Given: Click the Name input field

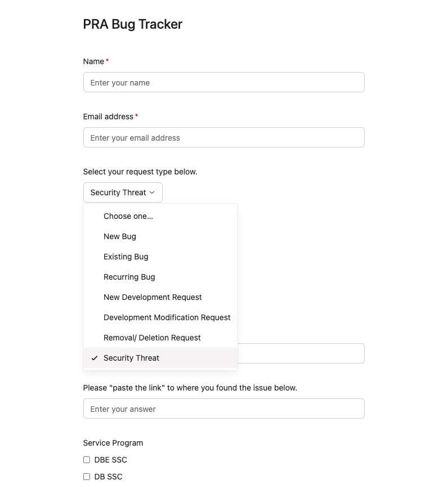Looking at the screenshot, I should 223,82.
